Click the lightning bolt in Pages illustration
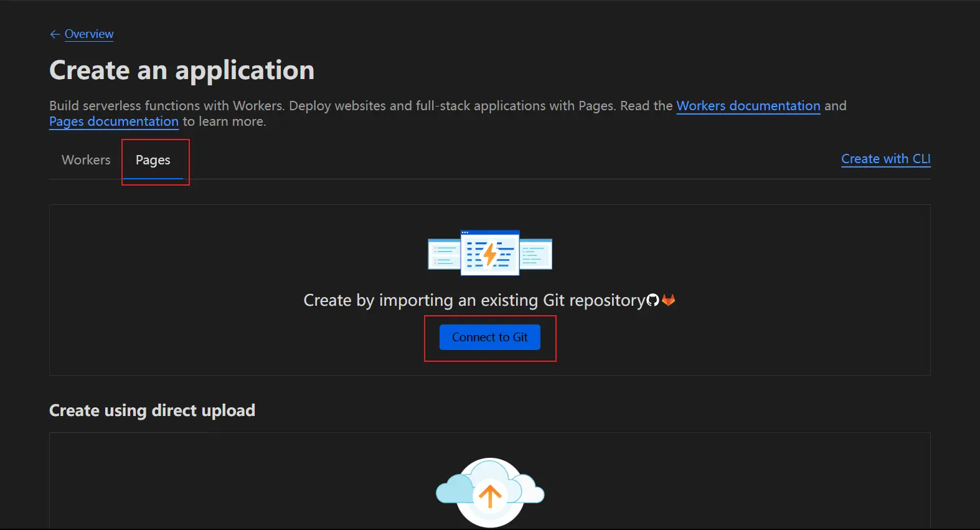The height and width of the screenshot is (530, 980). coord(491,254)
